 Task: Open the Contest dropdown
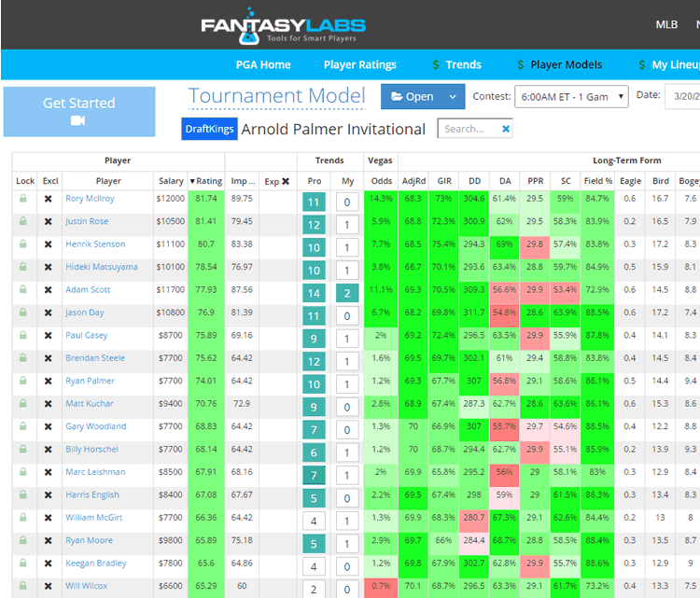pos(571,97)
